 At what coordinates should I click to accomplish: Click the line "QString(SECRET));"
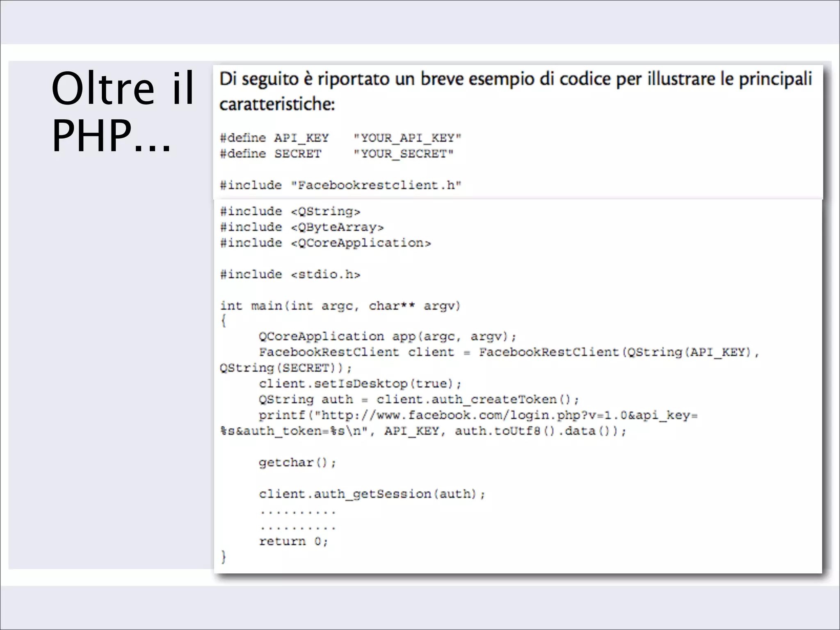coord(285,368)
